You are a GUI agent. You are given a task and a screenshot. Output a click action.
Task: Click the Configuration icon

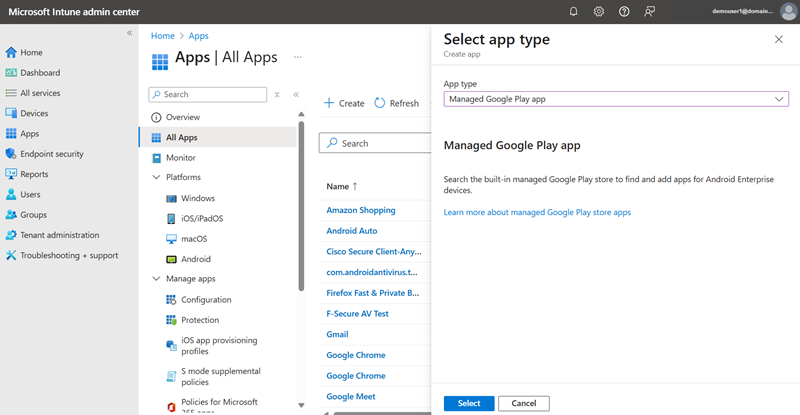(x=171, y=300)
